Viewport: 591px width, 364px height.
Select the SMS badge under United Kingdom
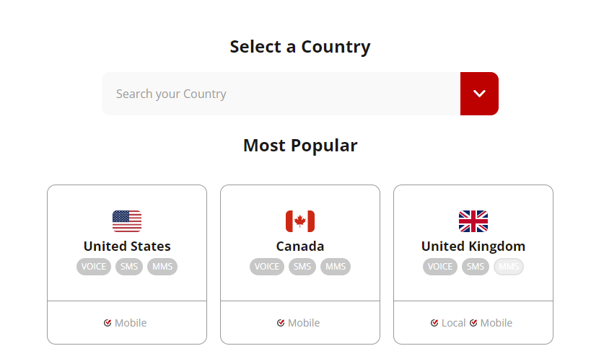point(476,267)
